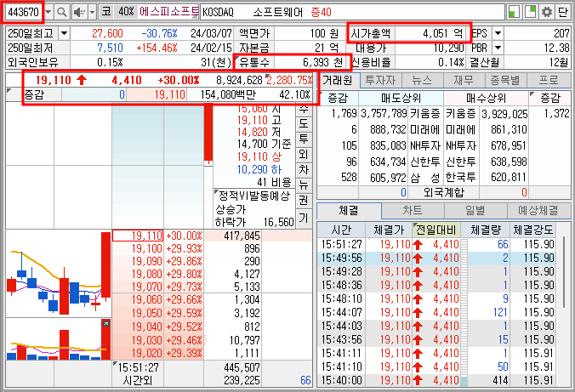Open the 차트 tab
This screenshot has width=575, height=392.
(x=413, y=211)
